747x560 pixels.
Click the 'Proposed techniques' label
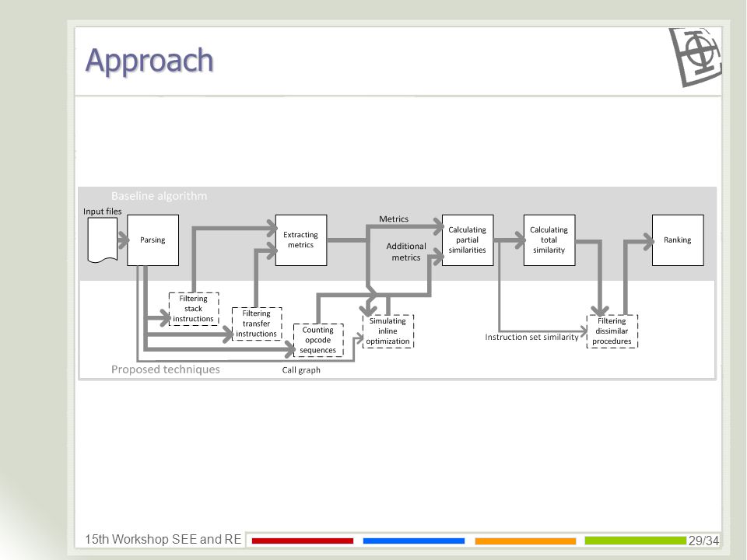click(x=166, y=369)
